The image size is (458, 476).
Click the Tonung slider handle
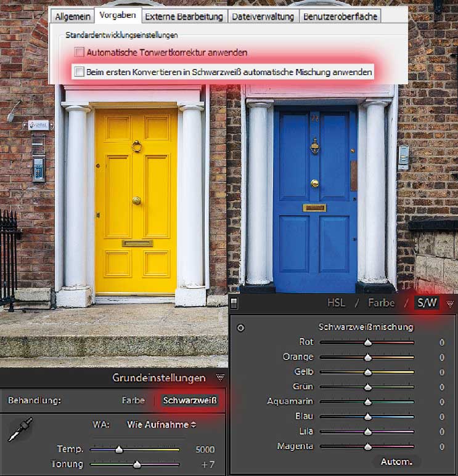pos(137,464)
